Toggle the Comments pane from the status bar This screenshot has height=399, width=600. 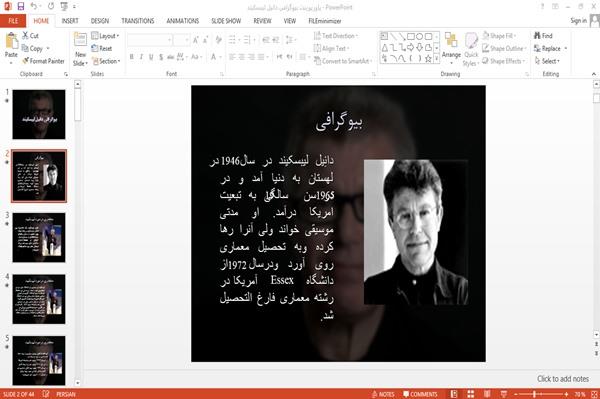420,394
